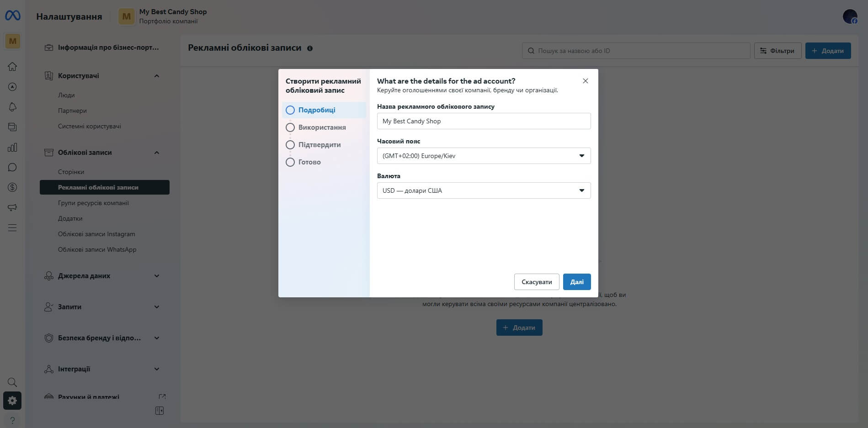Open Облікові записи Instagram menu item

[96, 234]
